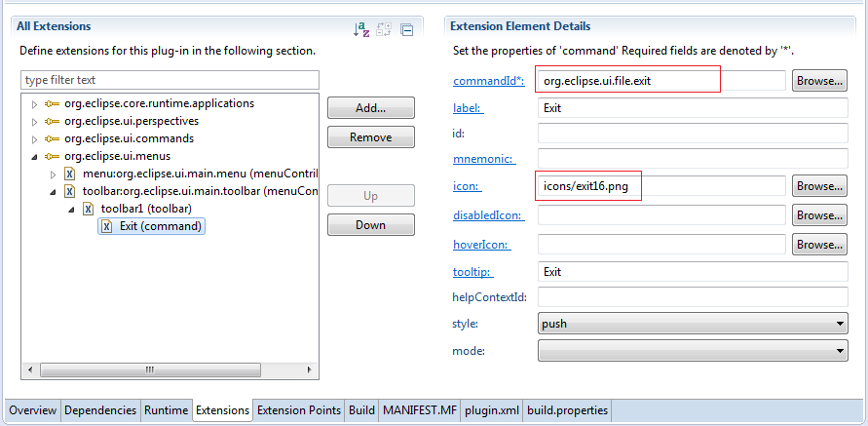This screenshot has width=868, height=426.
Task: Select org.eclipse.ui.commands extension icon
Action: (53, 138)
